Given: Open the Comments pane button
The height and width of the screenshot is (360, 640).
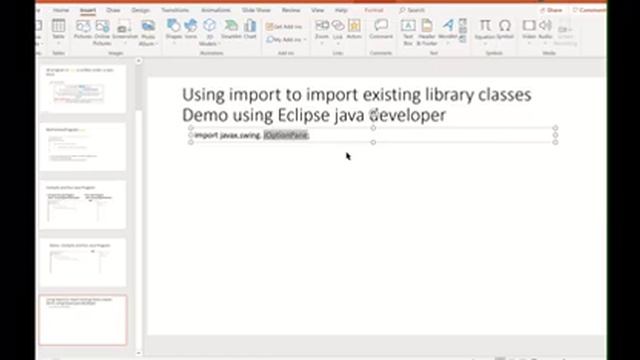Looking at the screenshot, I should point(589,10).
